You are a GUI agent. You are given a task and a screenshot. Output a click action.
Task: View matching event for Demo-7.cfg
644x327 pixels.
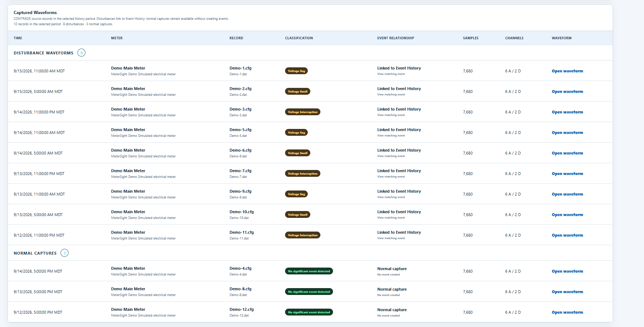(x=391, y=177)
